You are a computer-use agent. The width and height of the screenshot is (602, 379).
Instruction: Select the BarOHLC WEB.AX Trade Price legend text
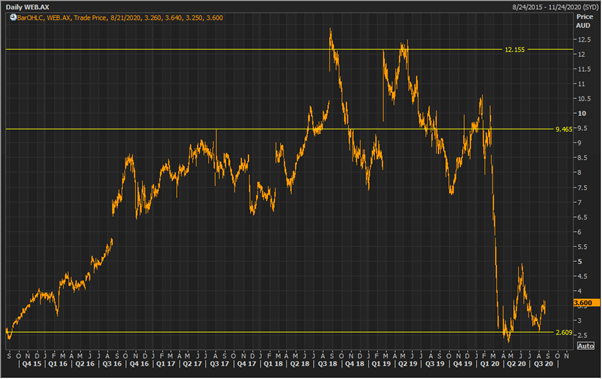[120, 18]
